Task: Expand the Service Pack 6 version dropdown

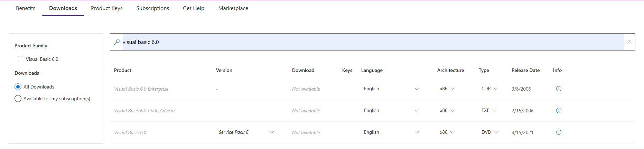Action: 271,132
